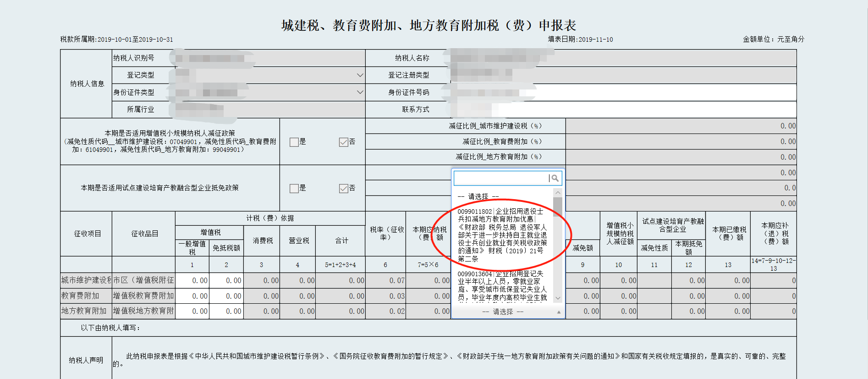The image size is (868, 379).
Task: Click the 纳税人声明 label cell
Action: (x=86, y=360)
